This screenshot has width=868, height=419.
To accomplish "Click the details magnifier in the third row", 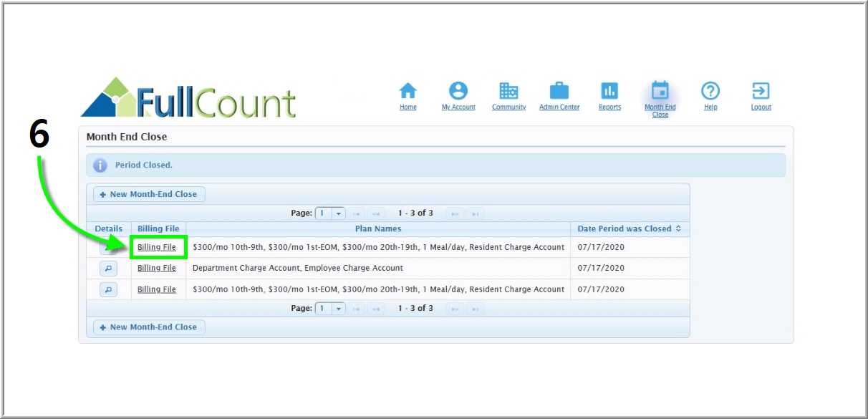I will [x=108, y=290].
